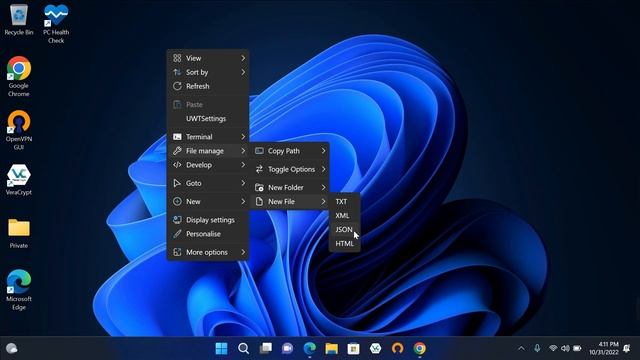Expand Copy Path submenu
The image size is (640, 360).
point(290,151)
